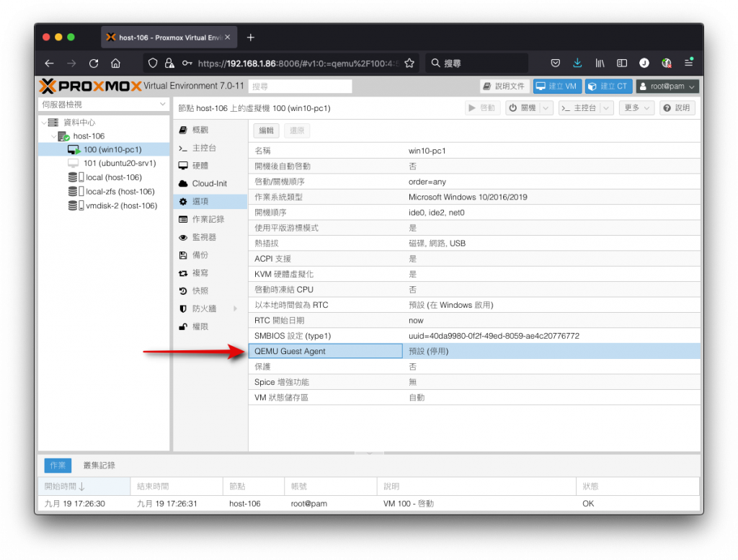Open the 硬體 hardware menu item
Viewport: 738px width, 560px height.
(210, 166)
